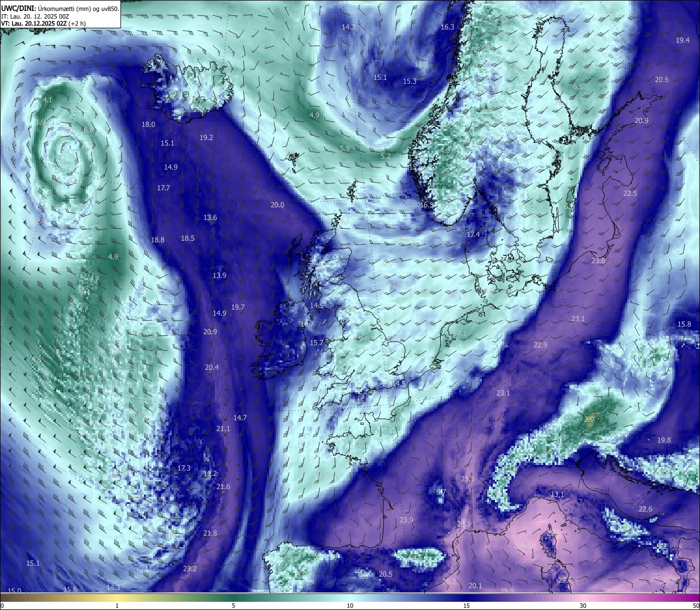Image resolution: width=700 pixels, height=610 pixels.
Task: Click the 21.1 value southwest of Ireland
Action: tap(223, 429)
